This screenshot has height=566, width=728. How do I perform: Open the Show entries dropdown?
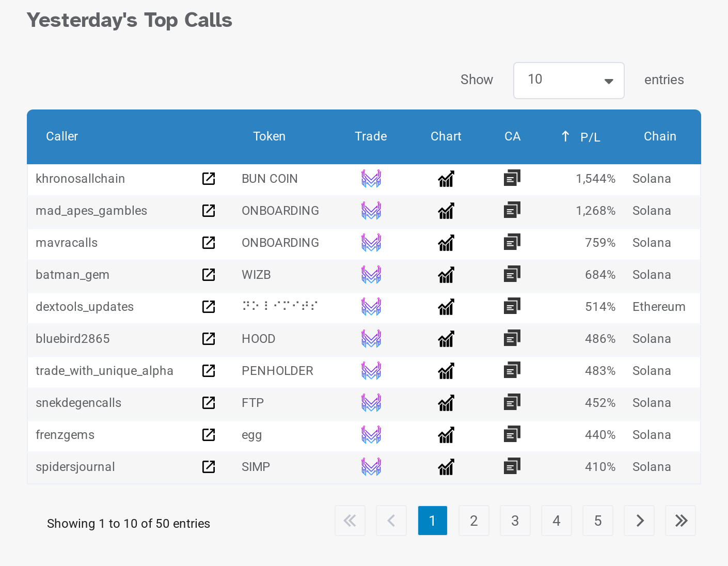point(568,81)
